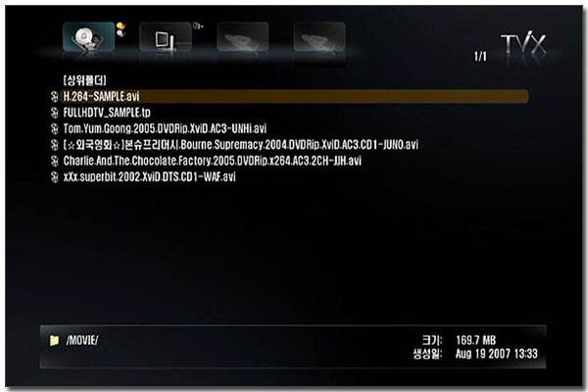Click the film icon beside xXx.superbit file
The height and width of the screenshot is (392, 588).
pyautogui.click(x=54, y=177)
